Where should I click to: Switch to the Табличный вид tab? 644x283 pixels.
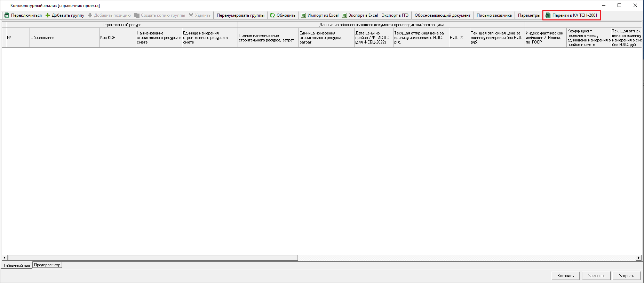pyautogui.click(x=17, y=266)
